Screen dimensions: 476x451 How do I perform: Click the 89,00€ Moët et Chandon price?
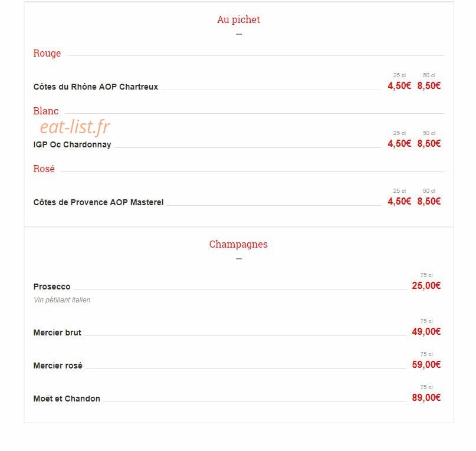tap(426, 397)
